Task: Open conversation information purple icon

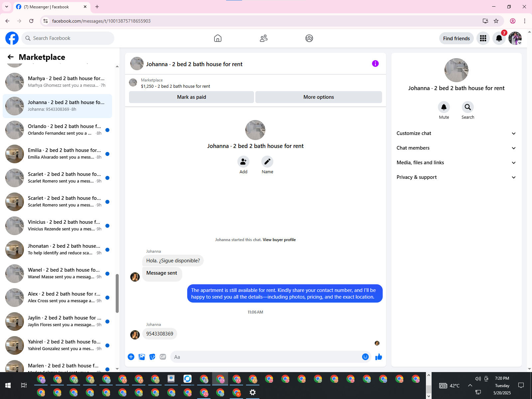Action: tap(375, 64)
